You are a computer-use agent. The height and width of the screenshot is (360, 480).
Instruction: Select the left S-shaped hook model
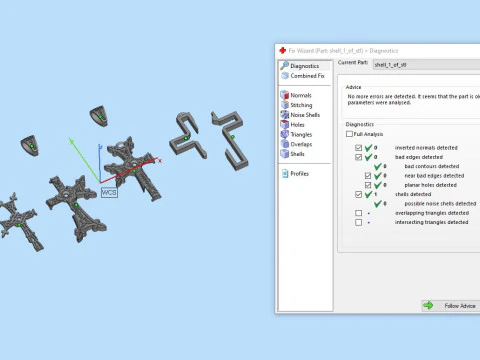coord(187,136)
